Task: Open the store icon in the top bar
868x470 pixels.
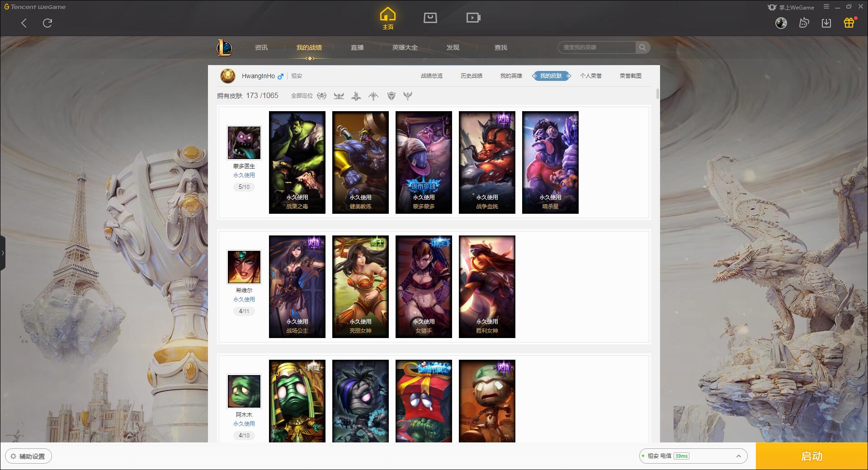Action: 430,18
